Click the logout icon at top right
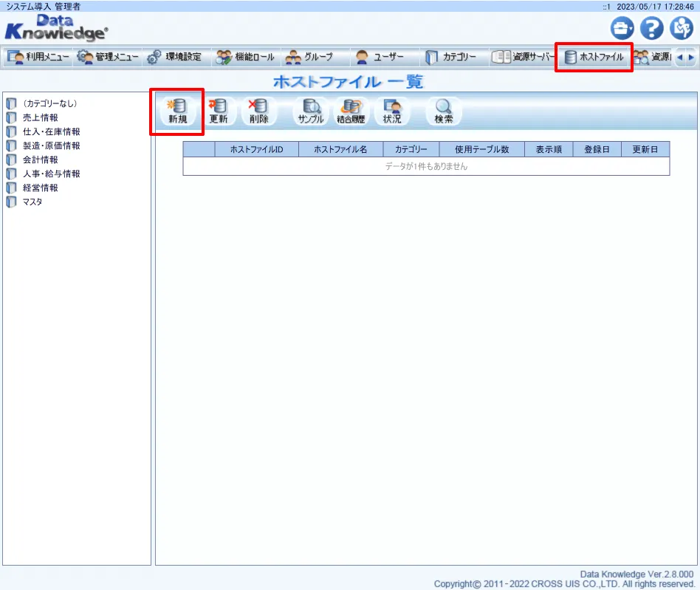Image resolution: width=700 pixels, height=590 pixels. point(681,29)
